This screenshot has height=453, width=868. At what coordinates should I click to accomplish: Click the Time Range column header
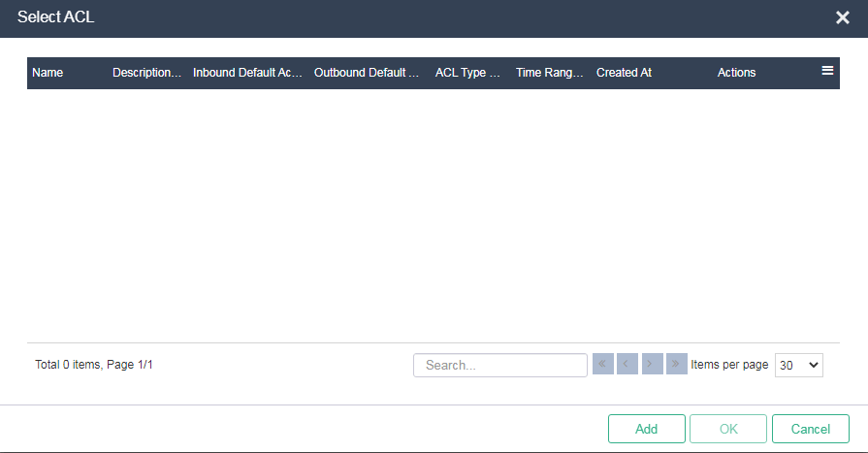pyautogui.click(x=550, y=73)
